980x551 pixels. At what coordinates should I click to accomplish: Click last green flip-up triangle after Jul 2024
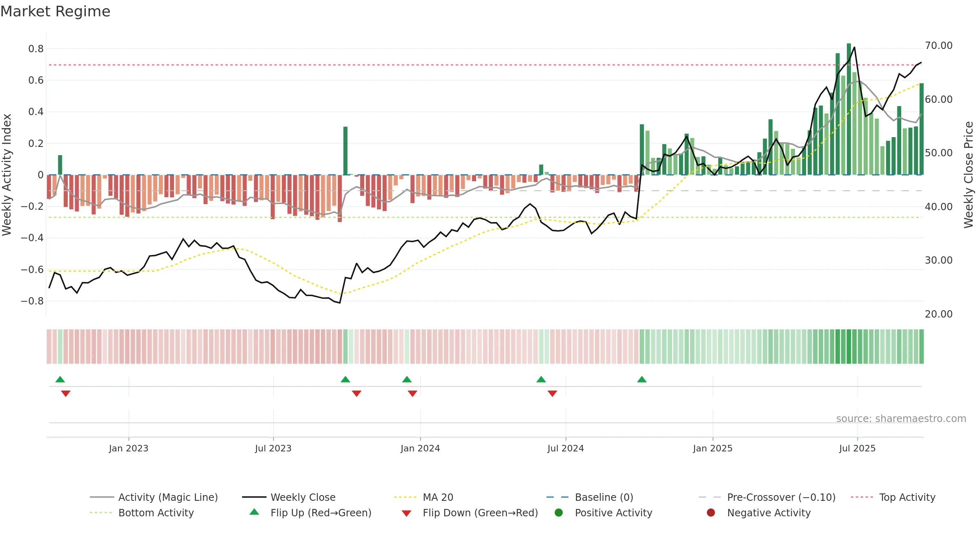pyautogui.click(x=642, y=380)
